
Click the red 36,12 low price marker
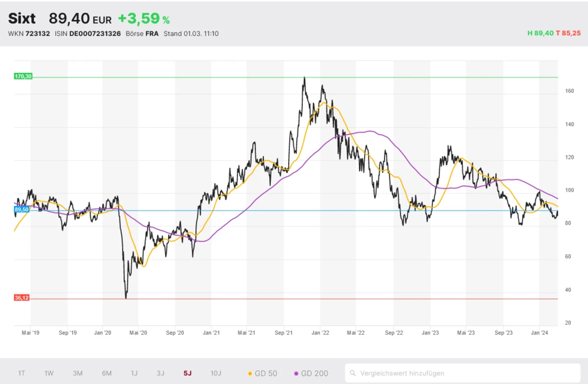click(22, 298)
